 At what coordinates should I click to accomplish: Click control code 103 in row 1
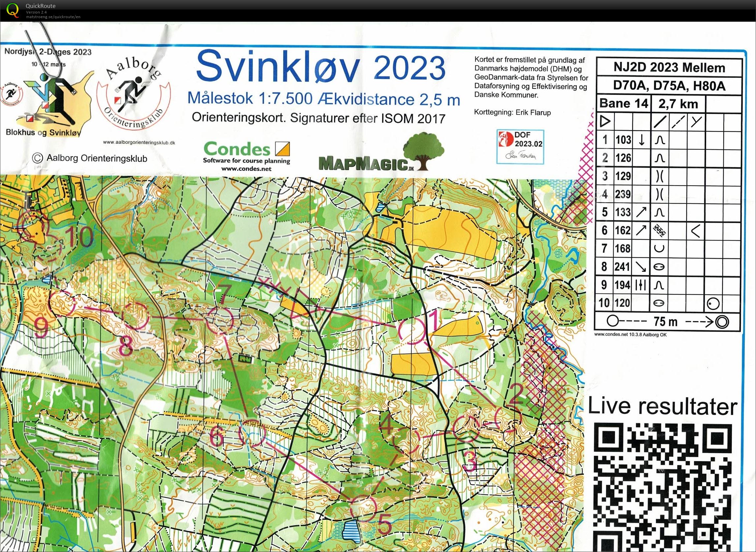[x=623, y=140]
